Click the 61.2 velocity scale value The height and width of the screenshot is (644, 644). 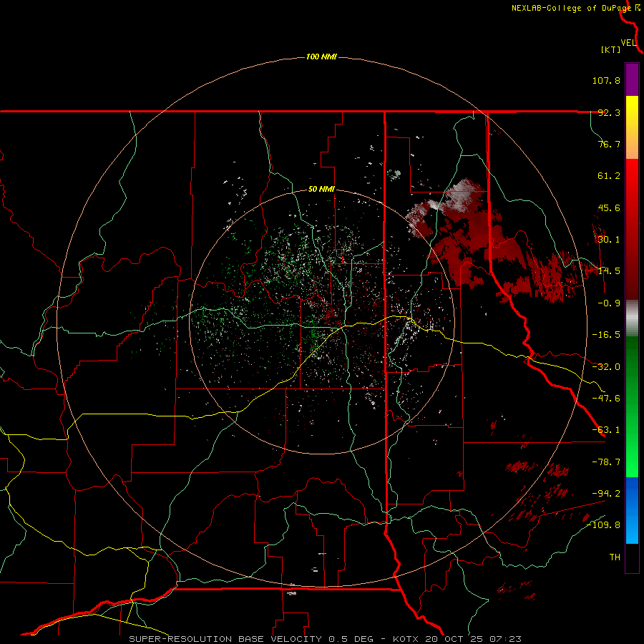[609, 176]
